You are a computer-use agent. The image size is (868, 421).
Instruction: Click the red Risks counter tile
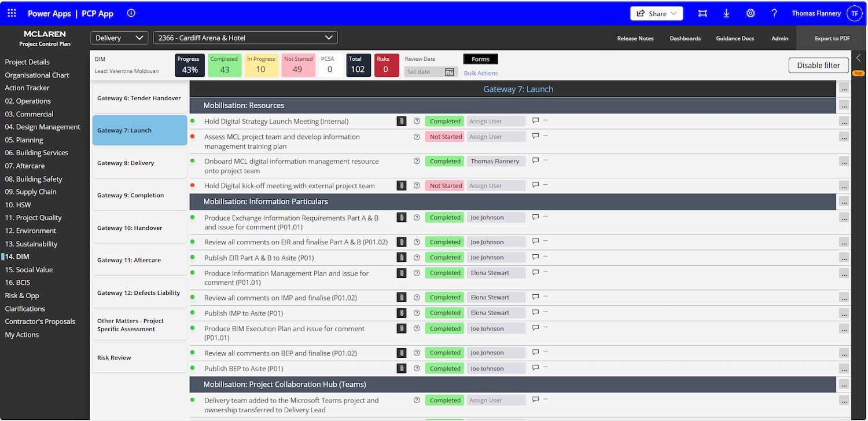tap(382, 65)
